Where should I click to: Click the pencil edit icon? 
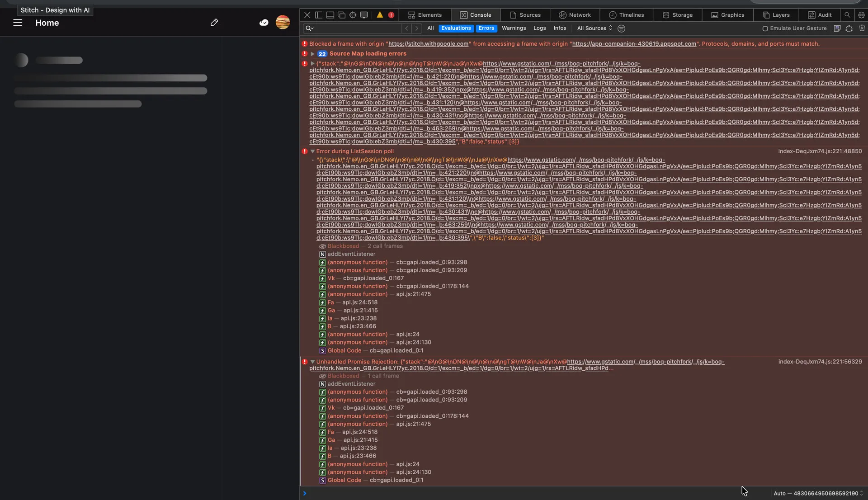click(x=214, y=23)
